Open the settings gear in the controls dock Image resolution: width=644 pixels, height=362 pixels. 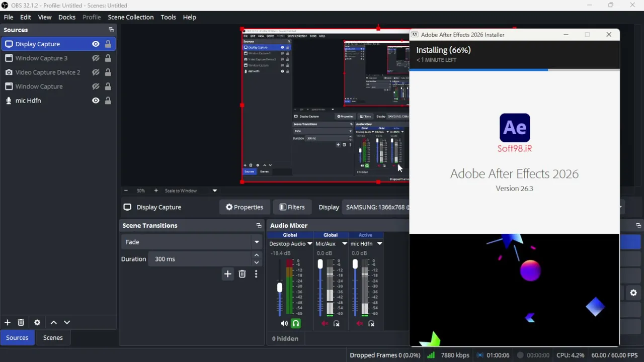(633, 293)
